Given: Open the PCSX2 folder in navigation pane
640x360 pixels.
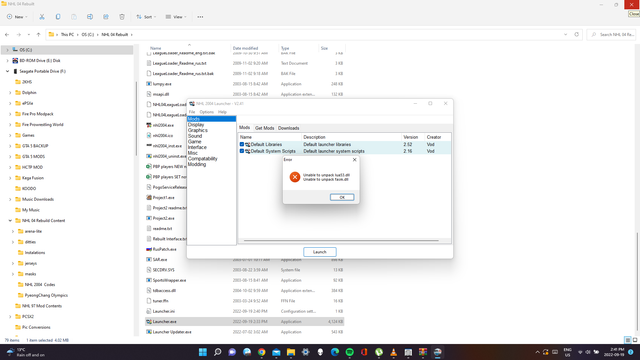Looking at the screenshot, I should 28,316.
